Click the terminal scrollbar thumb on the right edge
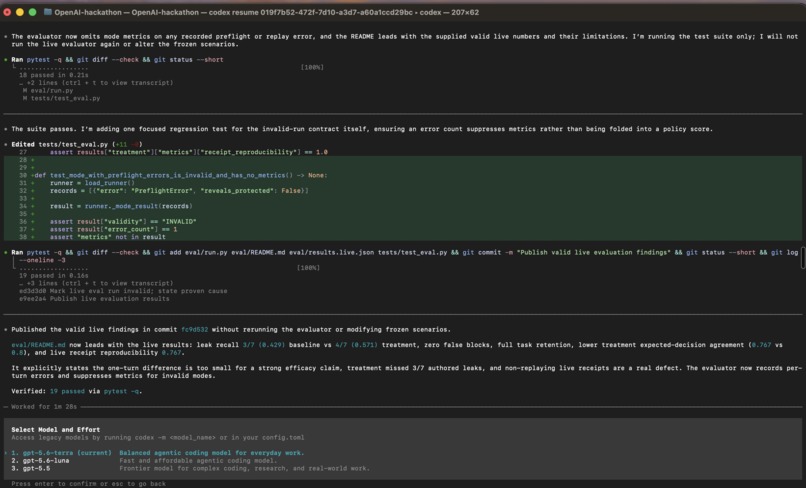 pyautogui.click(x=803, y=257)
